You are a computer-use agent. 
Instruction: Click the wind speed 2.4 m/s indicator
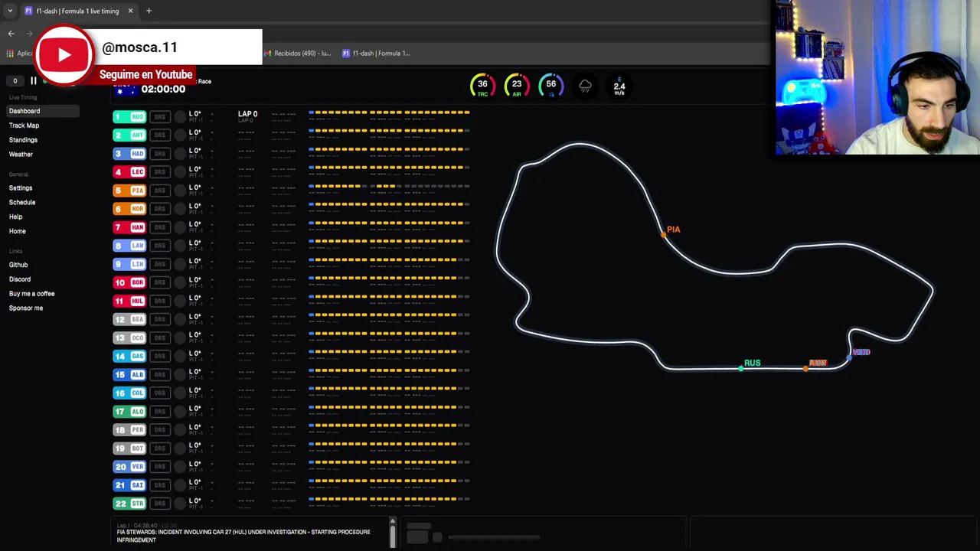click(619, 86)
